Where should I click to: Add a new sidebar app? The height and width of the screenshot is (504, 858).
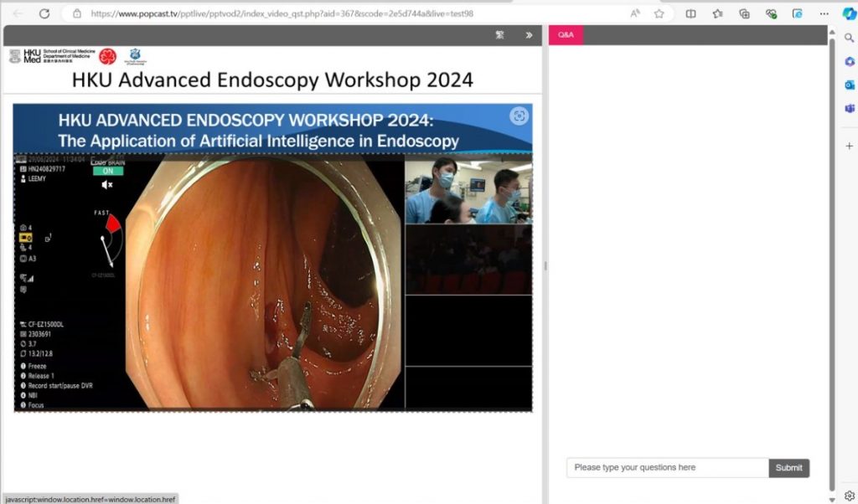tap(850, 146)
